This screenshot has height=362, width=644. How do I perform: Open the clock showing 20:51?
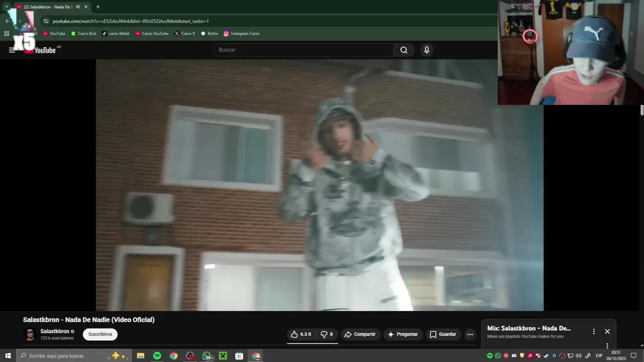(x=616, y=355)
